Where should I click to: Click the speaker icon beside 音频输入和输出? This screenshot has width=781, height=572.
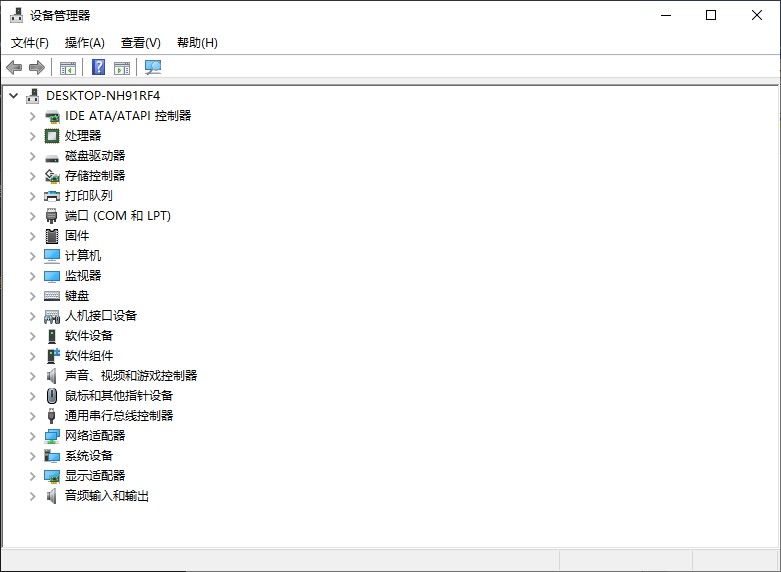point(51,496)
